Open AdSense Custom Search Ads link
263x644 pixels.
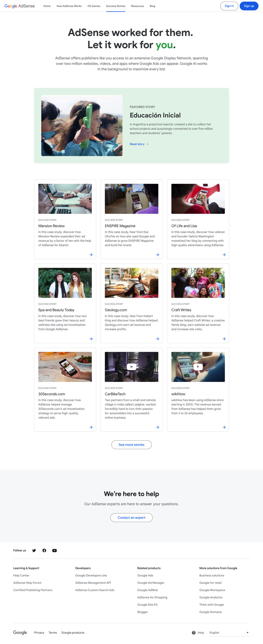[95, 590]
